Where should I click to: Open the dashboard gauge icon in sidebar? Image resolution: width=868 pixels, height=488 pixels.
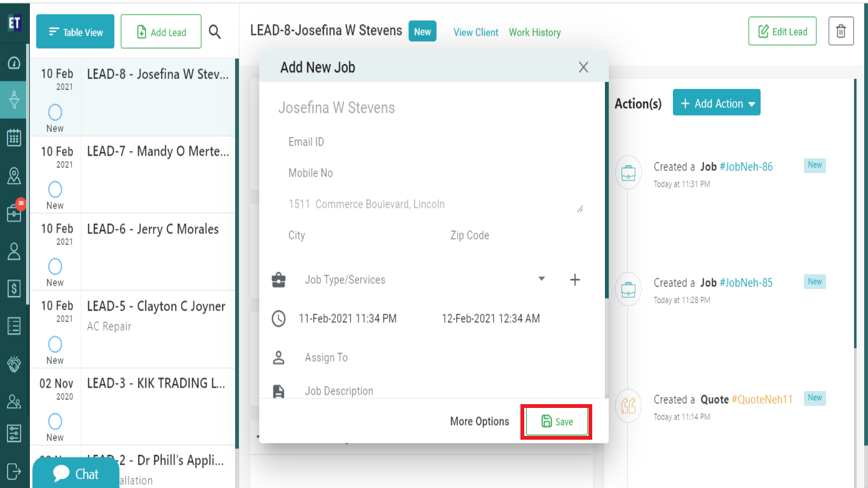14,63
